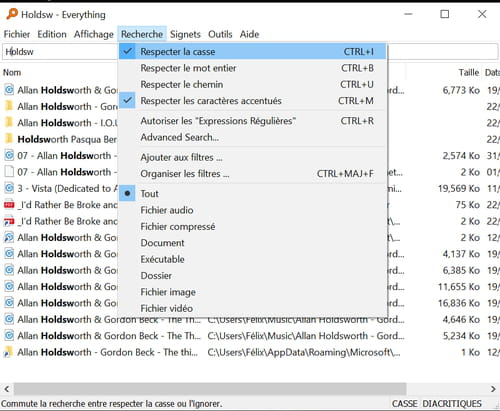Screen dimensions: 500x411
Task: Select the Fichier vidéo filter
Action: (253, 308)
